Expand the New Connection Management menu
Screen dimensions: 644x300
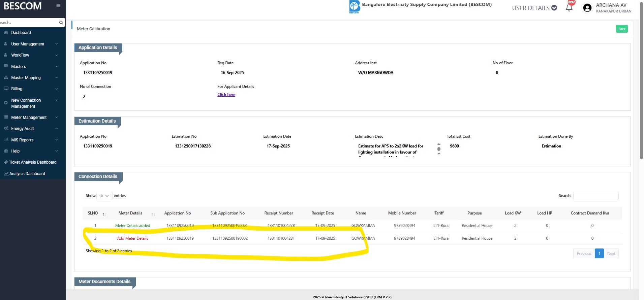pyautogui.click(x=26, y=103)
